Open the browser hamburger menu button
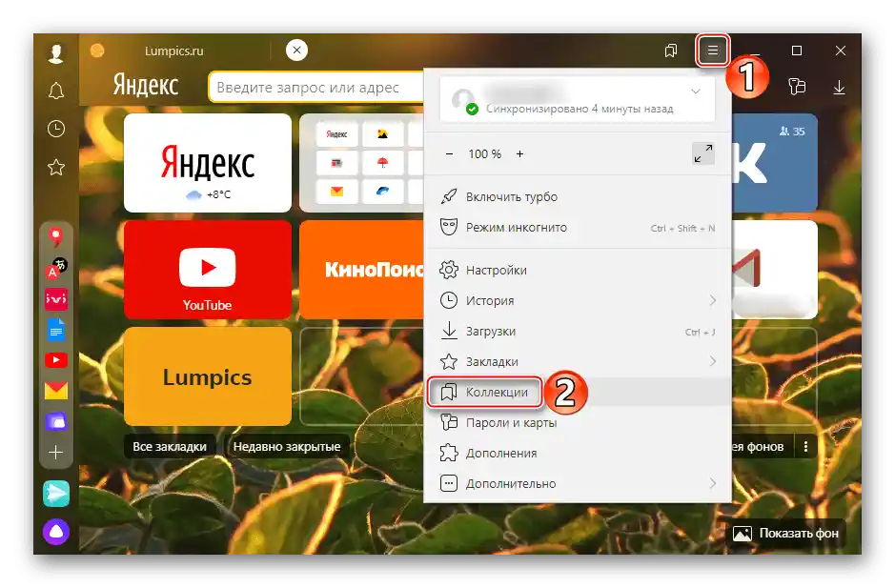Image resolution: width=895 pixels, height=588 pixels. [x=712, y=51]
